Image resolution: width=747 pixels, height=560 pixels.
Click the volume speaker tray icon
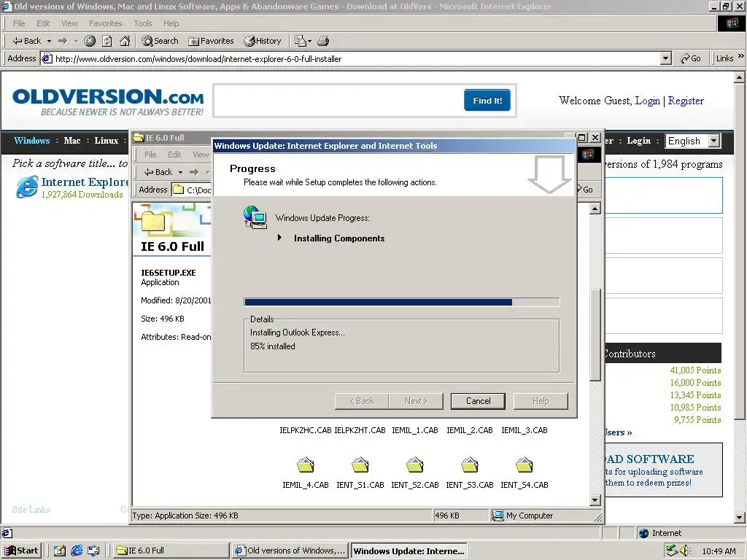pos(685,551)
